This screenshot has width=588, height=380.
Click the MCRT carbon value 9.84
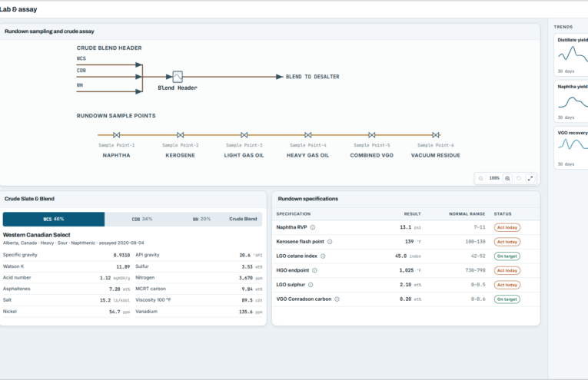247,289
